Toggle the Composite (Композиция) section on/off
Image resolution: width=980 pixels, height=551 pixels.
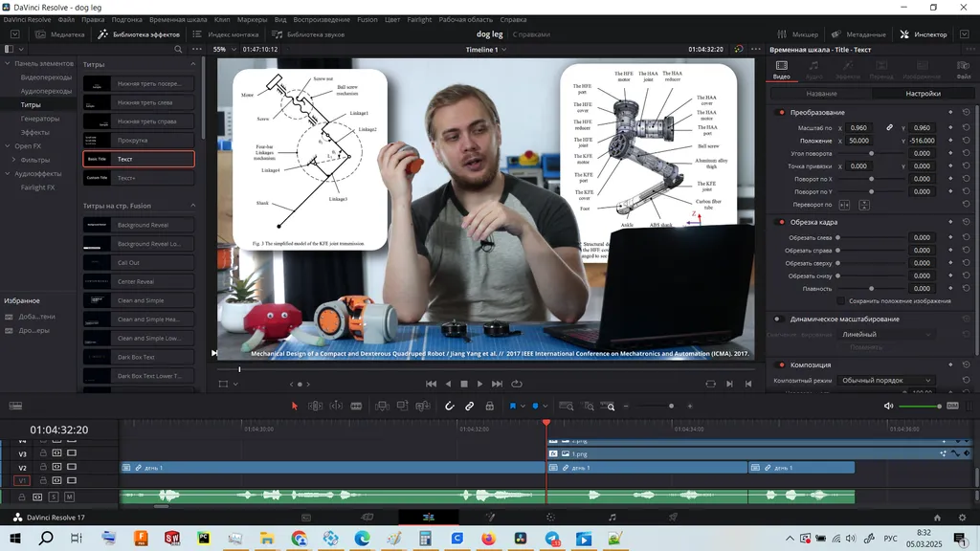click(781, 364)
